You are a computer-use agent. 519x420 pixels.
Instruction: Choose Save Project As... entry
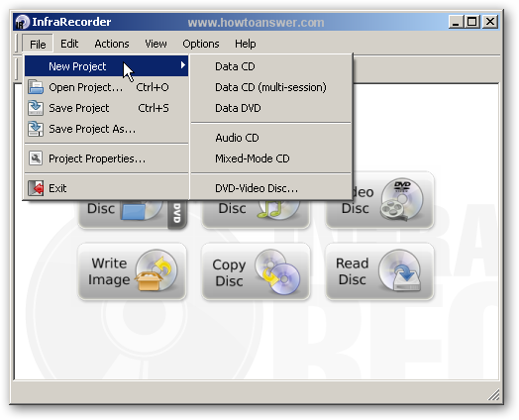point(106,129)
